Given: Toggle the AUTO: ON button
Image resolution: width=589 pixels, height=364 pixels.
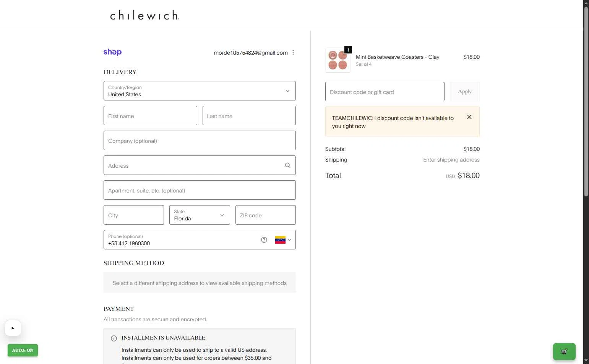Looking at the screenshot, I should [x=23, y=350].
